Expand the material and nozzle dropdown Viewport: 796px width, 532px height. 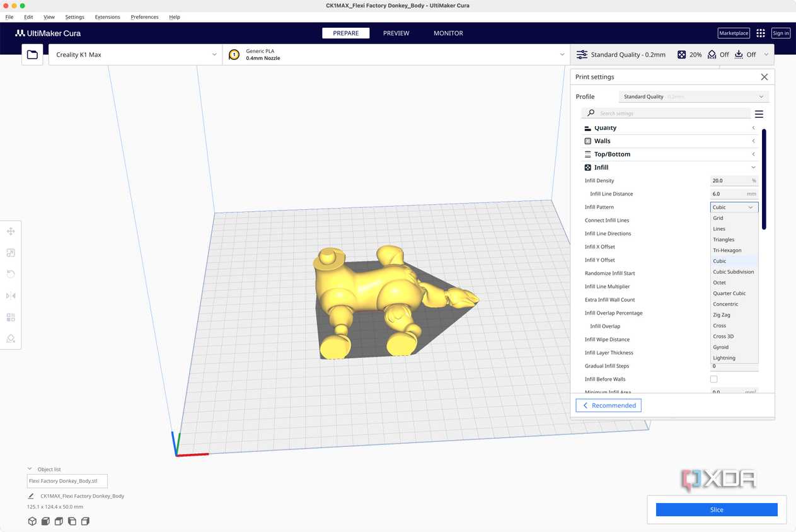tap(396, 55)
